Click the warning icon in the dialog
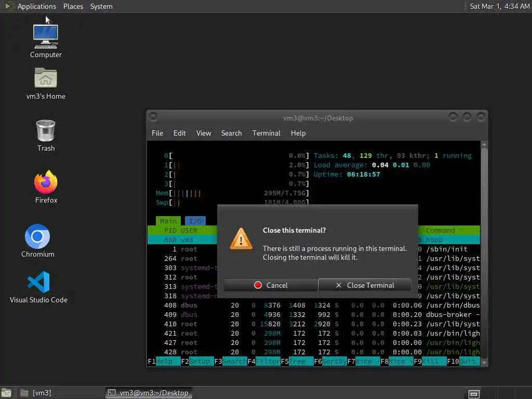The width and height of the screenshot is (532, 399). (241, 239)
